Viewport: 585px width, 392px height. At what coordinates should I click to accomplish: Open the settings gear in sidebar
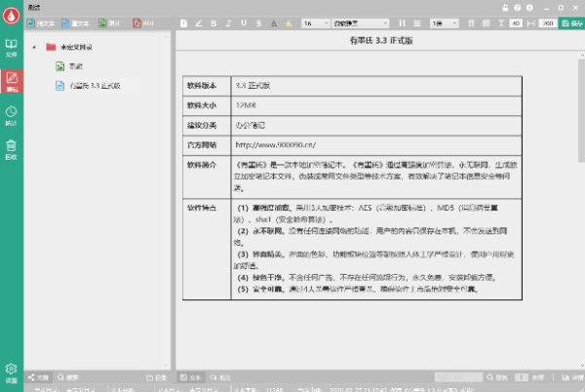[11, 372]
